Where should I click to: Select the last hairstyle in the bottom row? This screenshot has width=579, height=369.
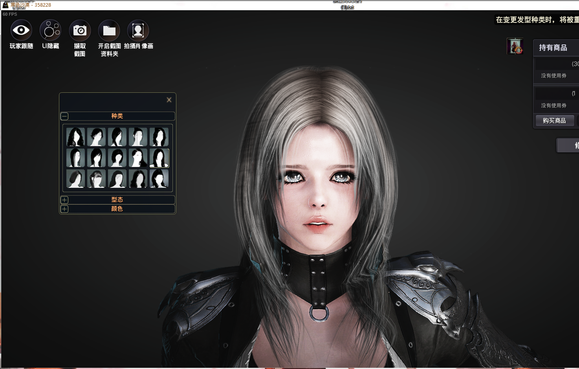tap(160, 179)
